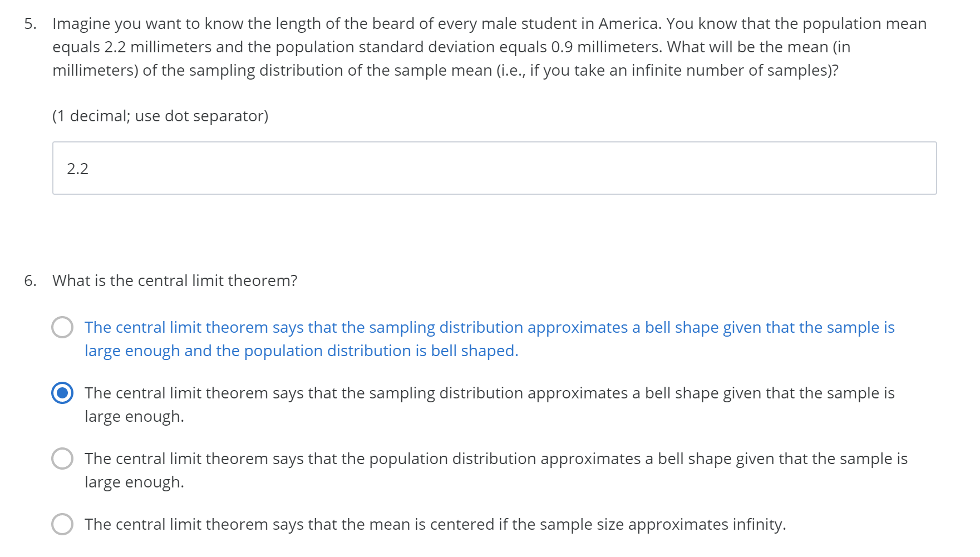Click the '(1 decimal; use dot separator)' hint
The width and height of the screenshot is (980, 557).
160,116
